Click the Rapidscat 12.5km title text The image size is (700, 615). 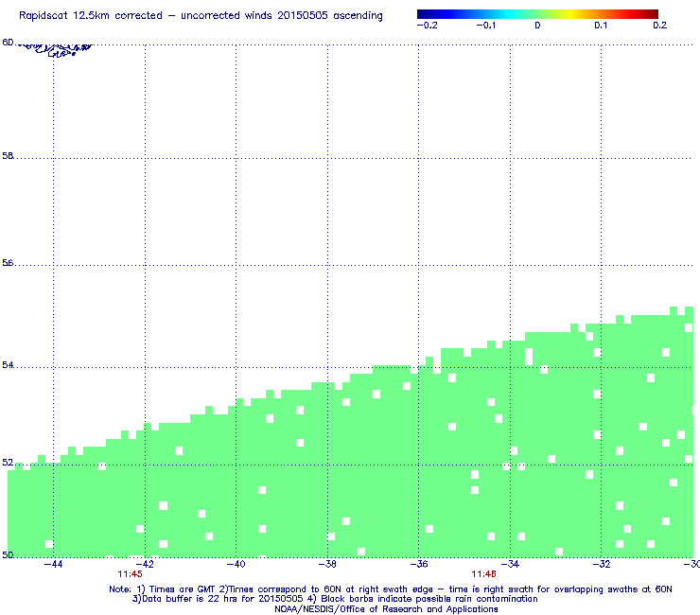pos(201,16)
